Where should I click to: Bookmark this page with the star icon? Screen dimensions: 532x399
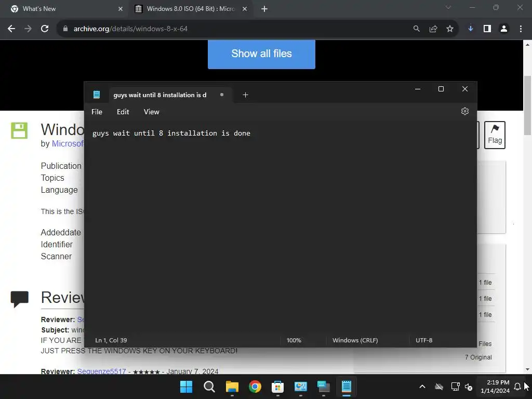point(449,29)
